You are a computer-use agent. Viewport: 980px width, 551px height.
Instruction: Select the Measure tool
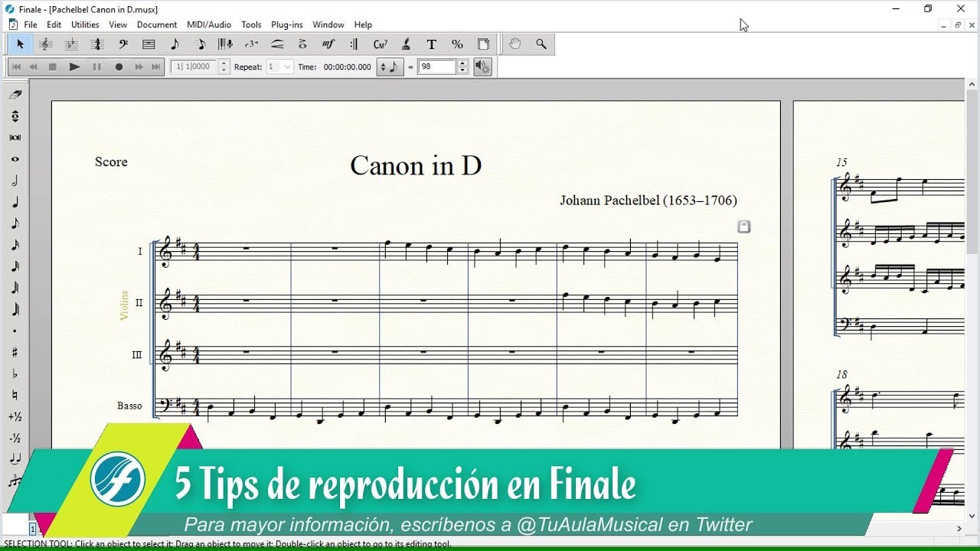click(x=149, y=44)
